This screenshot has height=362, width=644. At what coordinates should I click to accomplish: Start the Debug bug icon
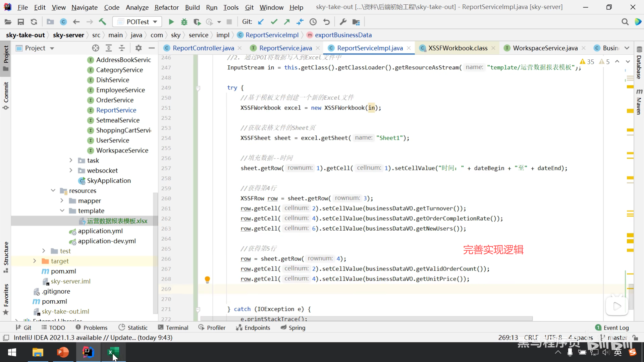pyautogui.click(x=184, y=22)
